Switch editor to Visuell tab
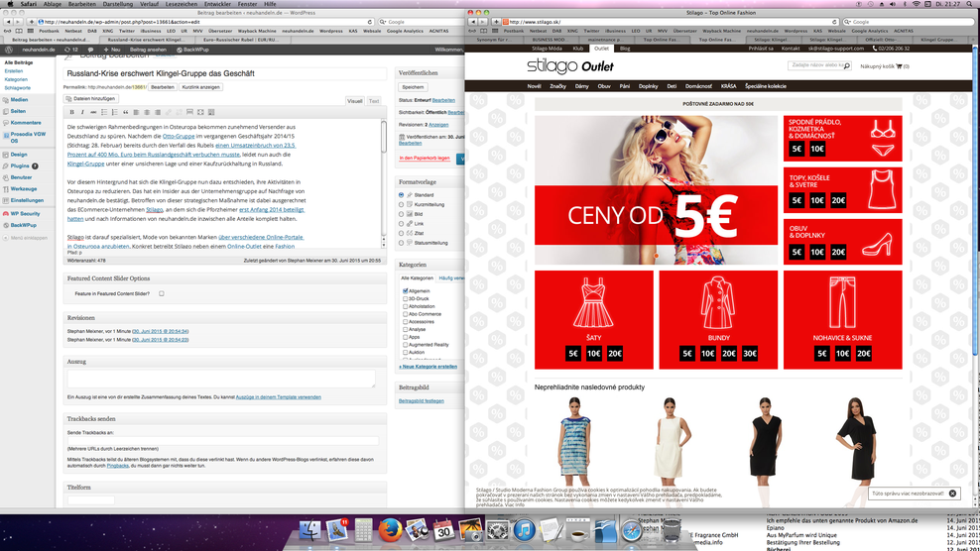 354,100
